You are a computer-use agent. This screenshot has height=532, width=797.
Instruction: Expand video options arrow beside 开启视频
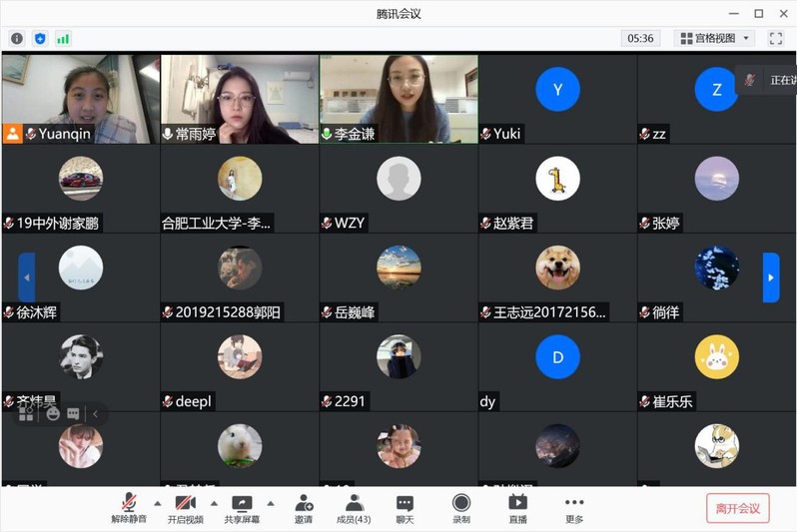(x=213, y=502)
